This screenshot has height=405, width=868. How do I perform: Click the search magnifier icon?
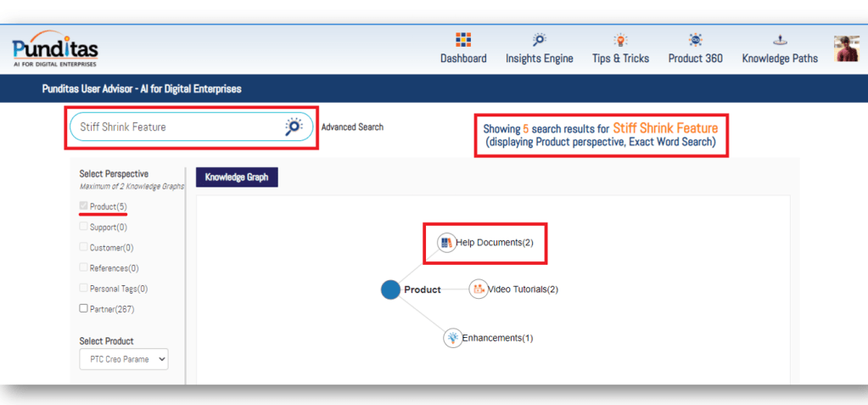point(294,127)
